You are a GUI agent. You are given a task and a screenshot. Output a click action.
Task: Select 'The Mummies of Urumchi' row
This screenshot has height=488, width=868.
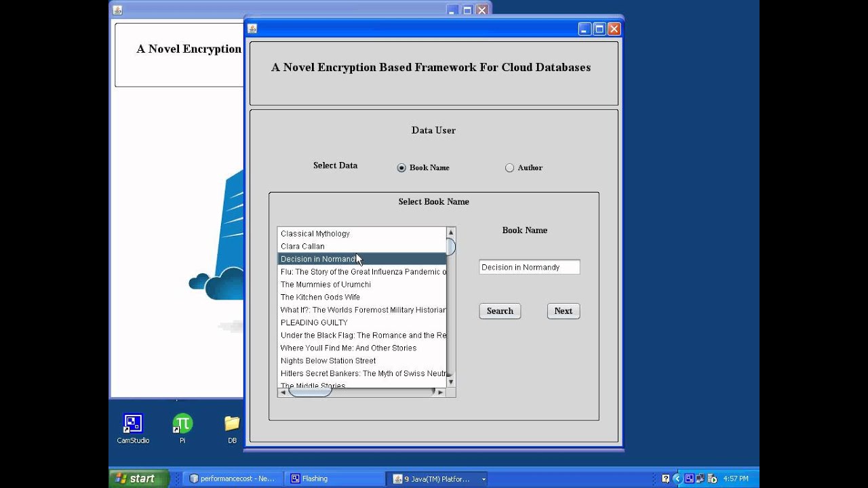(x=361, y=285)
